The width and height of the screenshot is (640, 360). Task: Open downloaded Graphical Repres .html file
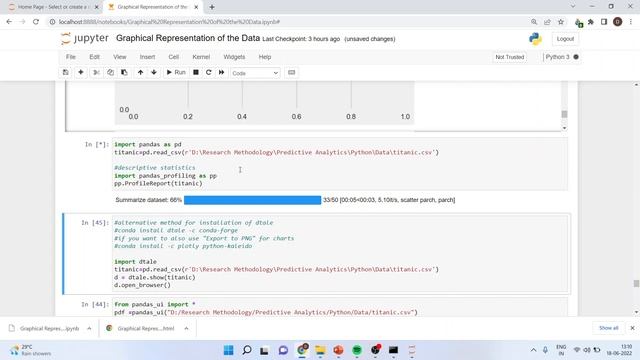(x=141, y=328)
